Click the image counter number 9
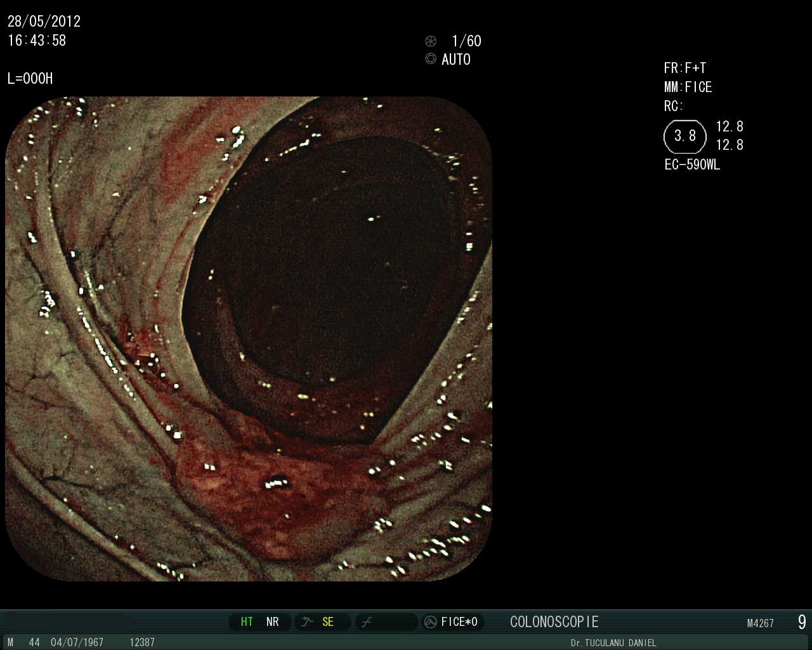This screenshot has height=650, width=812. (x=802, y=622)
